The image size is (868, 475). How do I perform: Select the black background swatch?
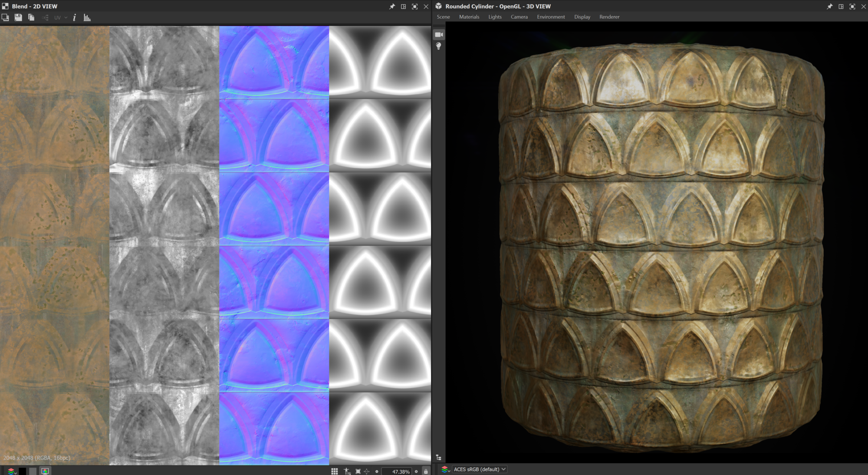pyautogui.click(x=22, y=471)
